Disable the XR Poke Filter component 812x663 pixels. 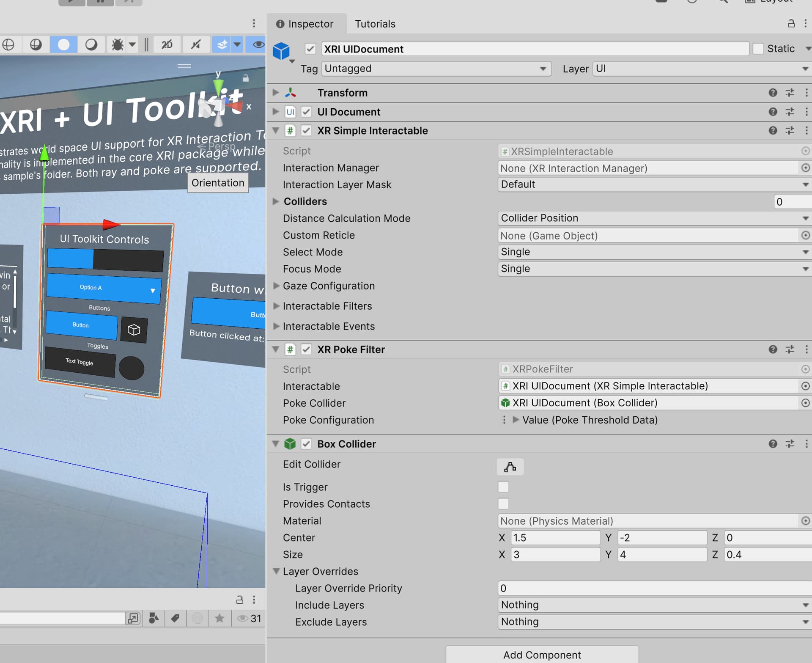coord(307,349)
